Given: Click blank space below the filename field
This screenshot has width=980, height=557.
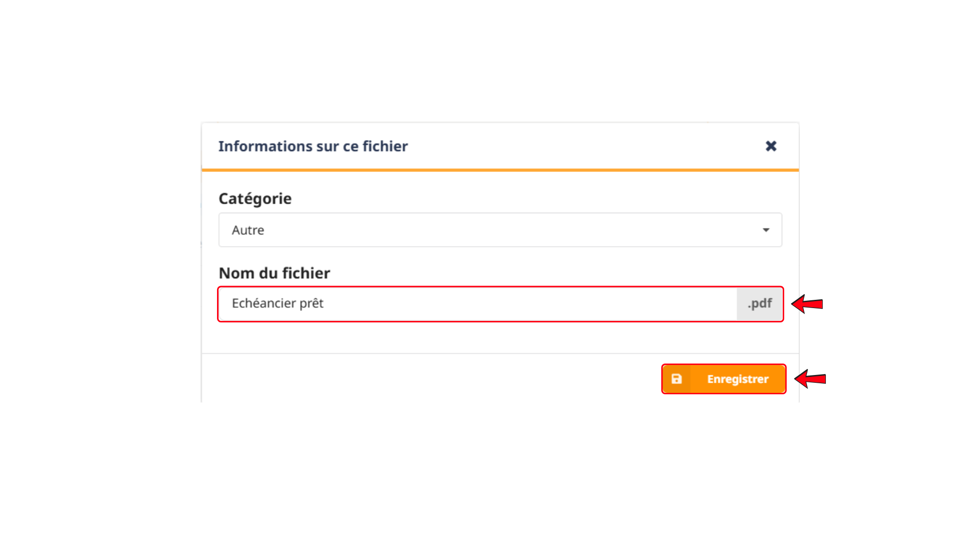Looking at the screenshot, I should 500,337.
